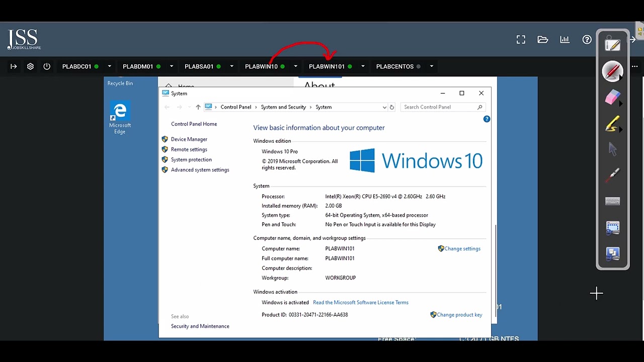Expand the address bar history dropdown
Viewport: 644px width, 362px height.
point(384,107)
